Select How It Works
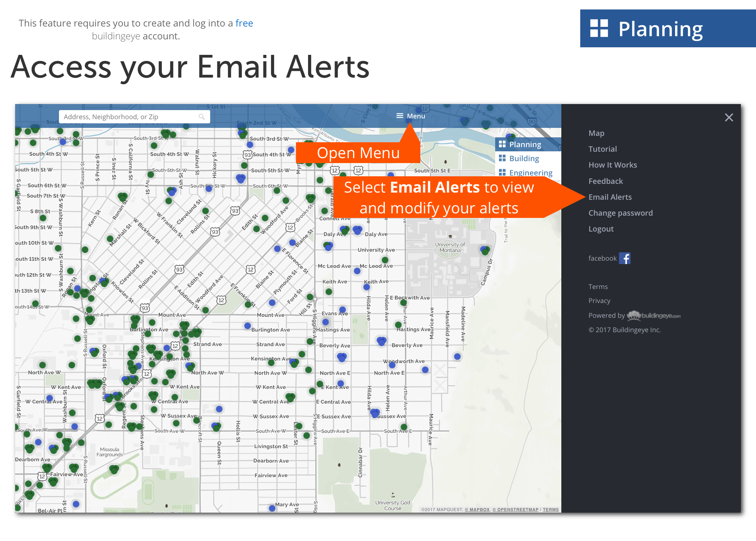The width and height of the screenshot is (756, 541). [x=612, y=165]
